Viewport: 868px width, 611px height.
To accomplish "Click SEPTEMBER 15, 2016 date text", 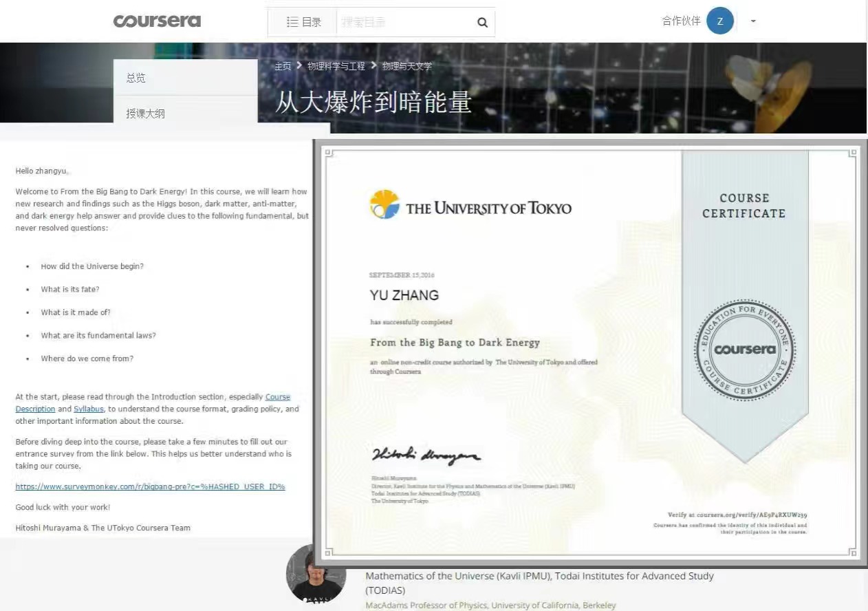I will pyautogui.click(x=402, y=275).
